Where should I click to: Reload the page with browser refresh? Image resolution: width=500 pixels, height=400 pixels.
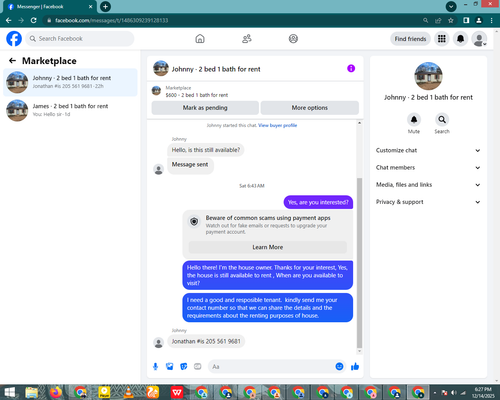(34, 20)
